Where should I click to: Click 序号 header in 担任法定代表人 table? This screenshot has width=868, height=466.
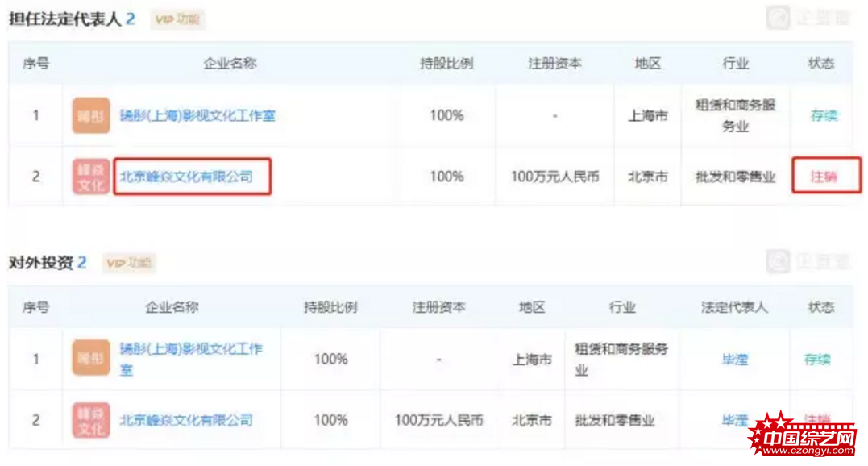[x=36, y=64]
